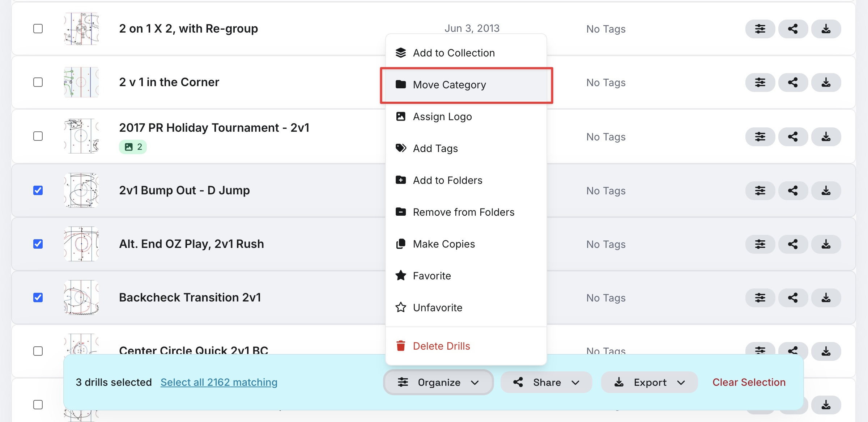Select Add to Collection menu item

point(466,53)
